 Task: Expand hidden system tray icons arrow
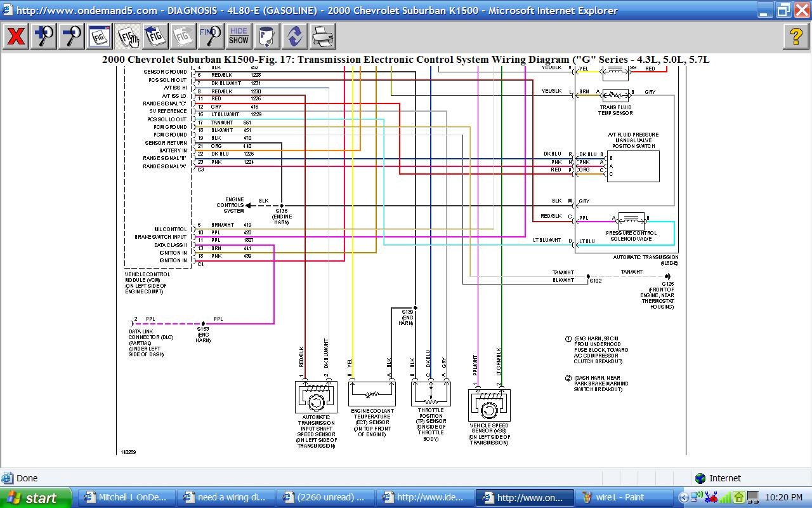coord(683,498)
